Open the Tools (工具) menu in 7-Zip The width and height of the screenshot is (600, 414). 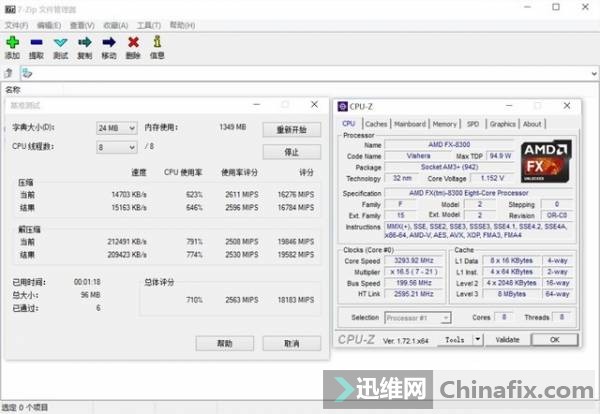point(149,25)
